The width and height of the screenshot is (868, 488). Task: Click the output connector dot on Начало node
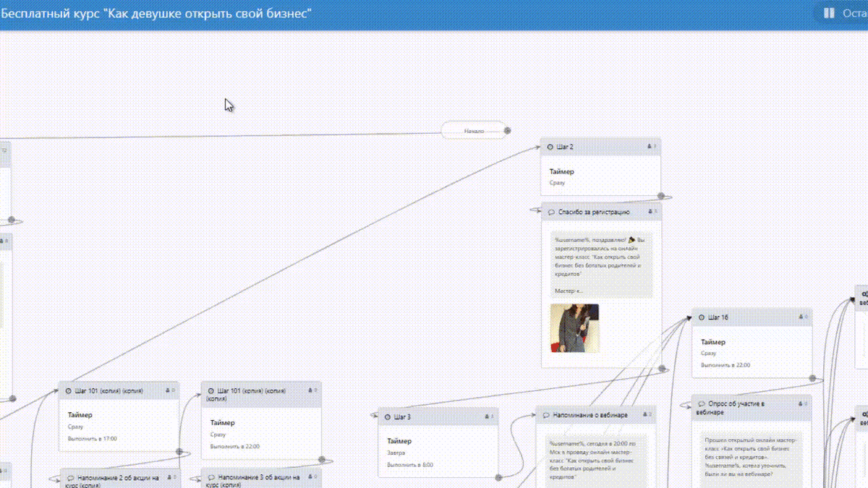507,131
